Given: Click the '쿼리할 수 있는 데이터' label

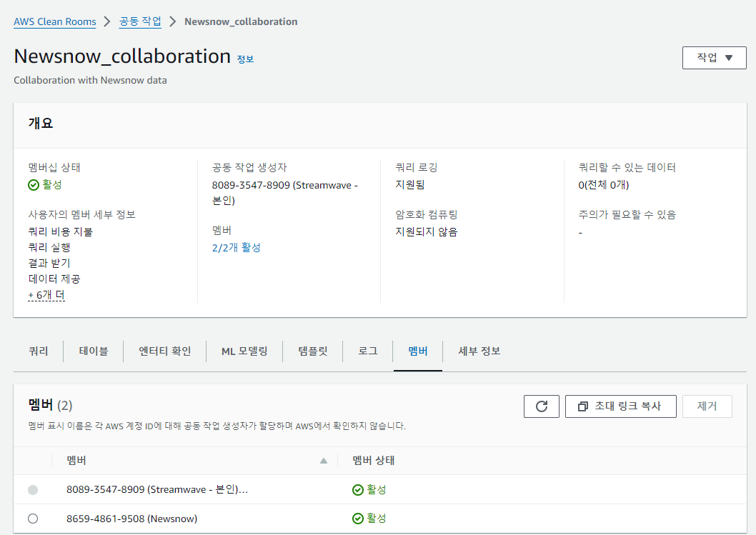Looking at the screenshot, I should coord(627,167).
